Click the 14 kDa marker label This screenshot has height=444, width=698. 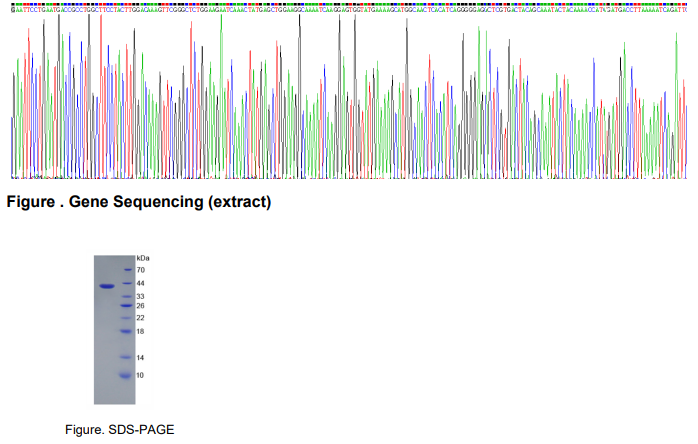(141, 357)
